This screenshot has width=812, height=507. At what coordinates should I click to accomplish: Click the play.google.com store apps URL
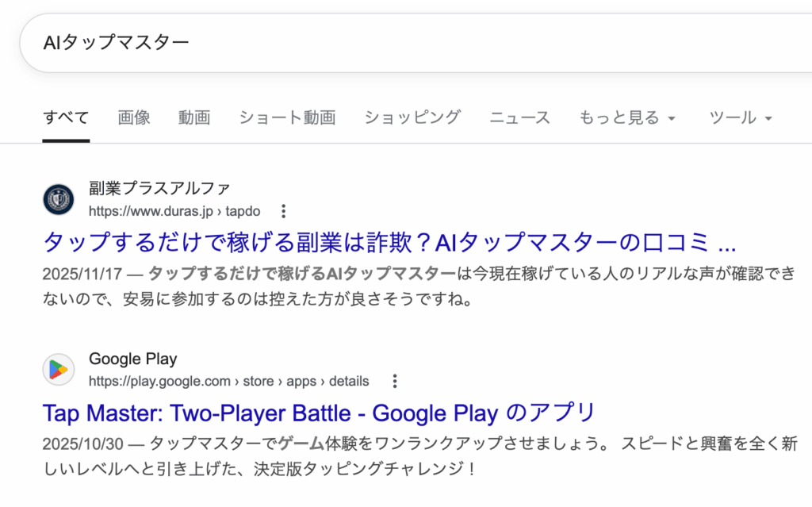(228, 381)
